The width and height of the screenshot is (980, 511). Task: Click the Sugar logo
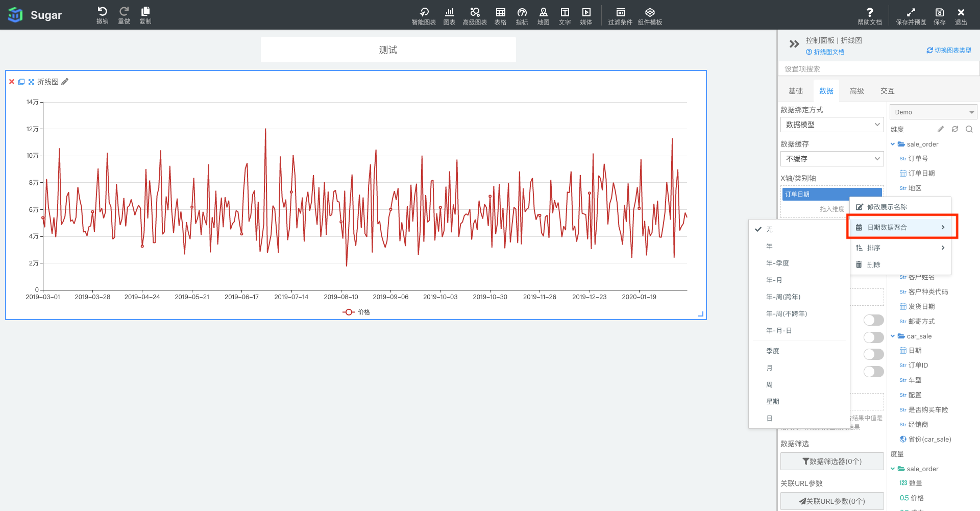coord(35,15)
